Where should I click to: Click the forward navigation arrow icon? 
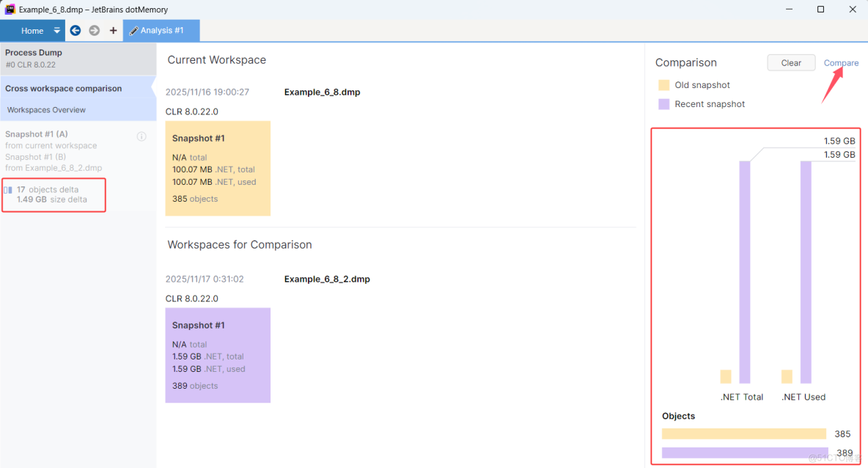94,30
